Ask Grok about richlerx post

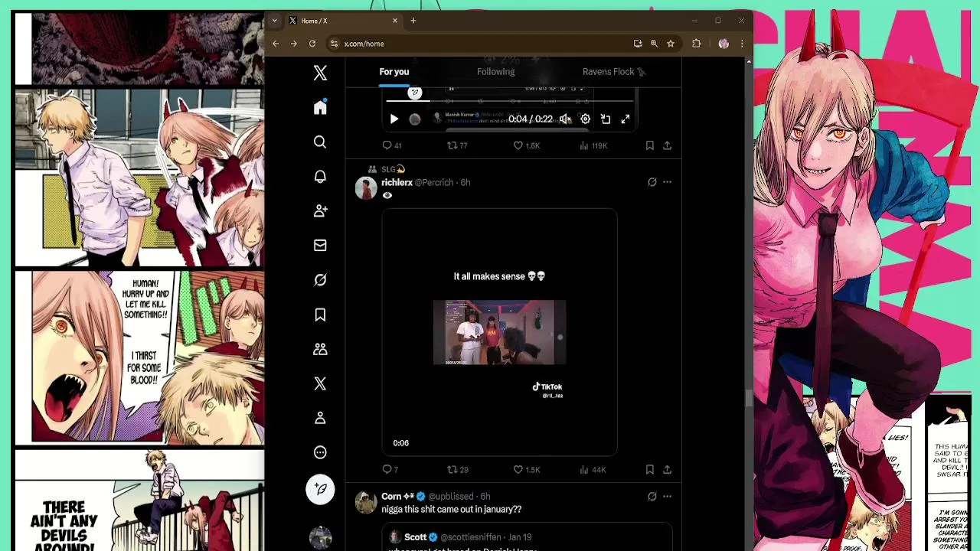click(652, 182)
